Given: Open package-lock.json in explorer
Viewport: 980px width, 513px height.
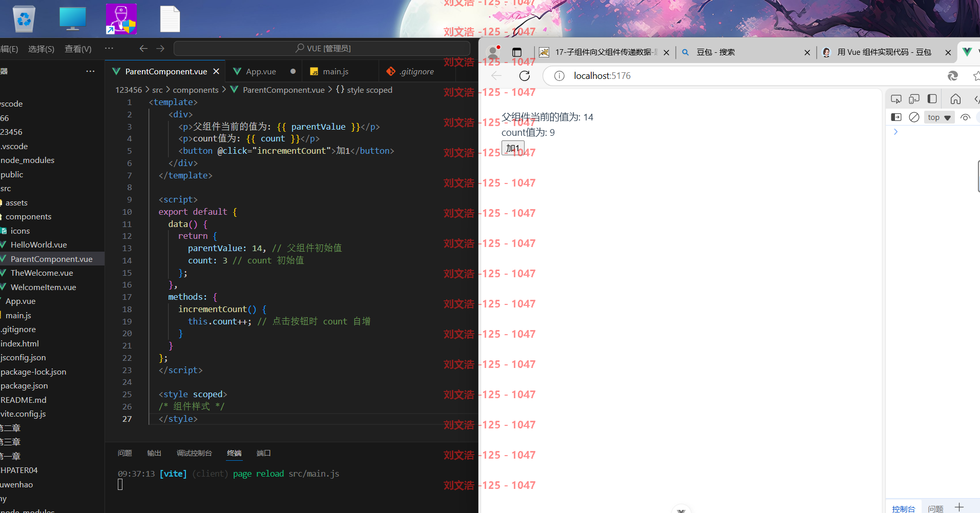Looking at the screenshot, I should (33, 372).
